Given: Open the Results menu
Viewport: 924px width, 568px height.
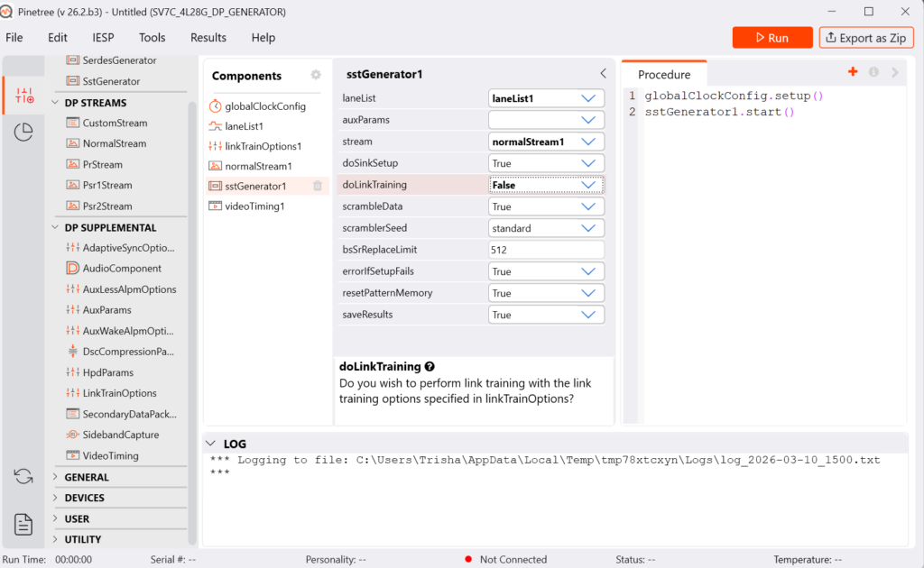Looking at the screenshot, I should tap(208, 38).
